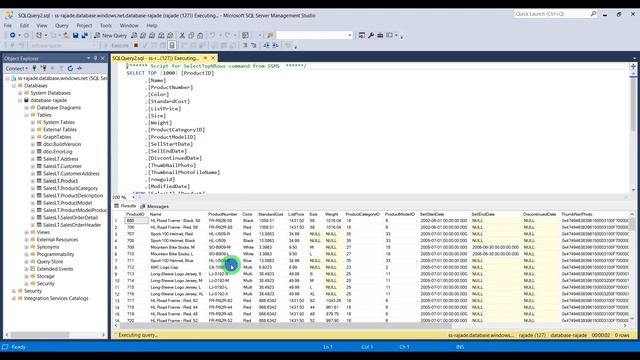Screen dimensions: 640x360
Task: Select the Query Store folder
Action: [x=50, y=262]
